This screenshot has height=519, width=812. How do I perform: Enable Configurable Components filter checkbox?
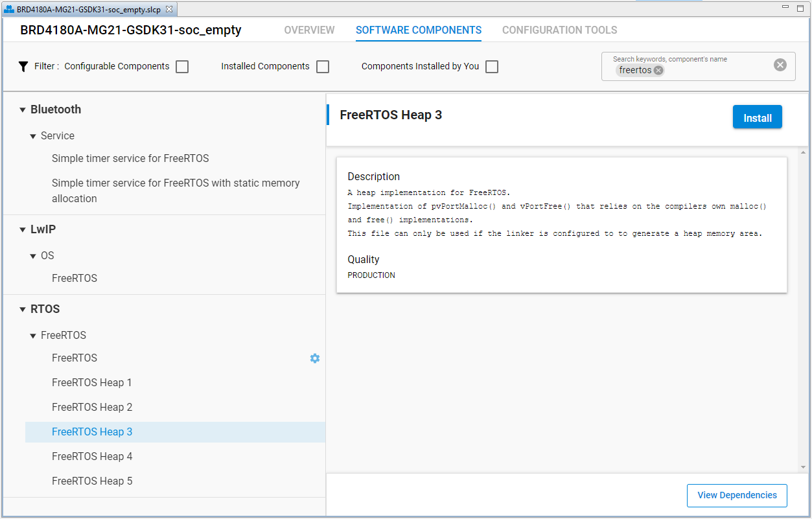(x=182, y=67)
